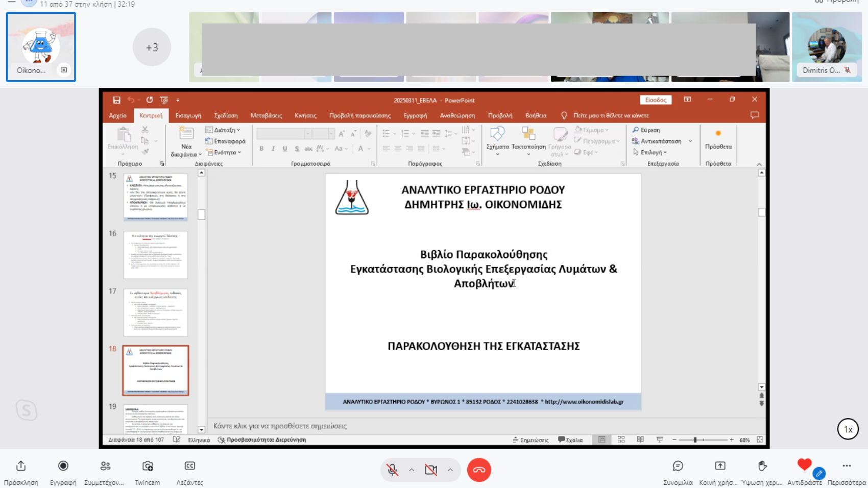Click New Slide icon
Viewport: 868px width, 488px height.
(x=186, y=133)
